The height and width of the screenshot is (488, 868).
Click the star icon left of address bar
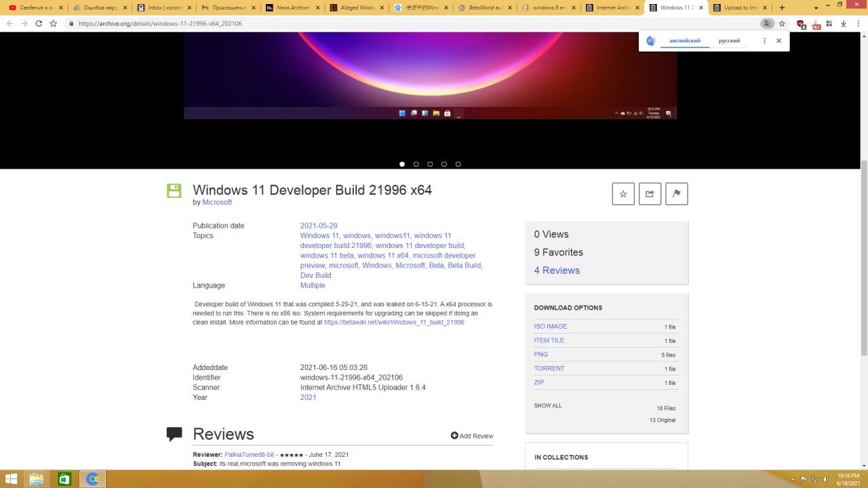[x=54, y=23]
